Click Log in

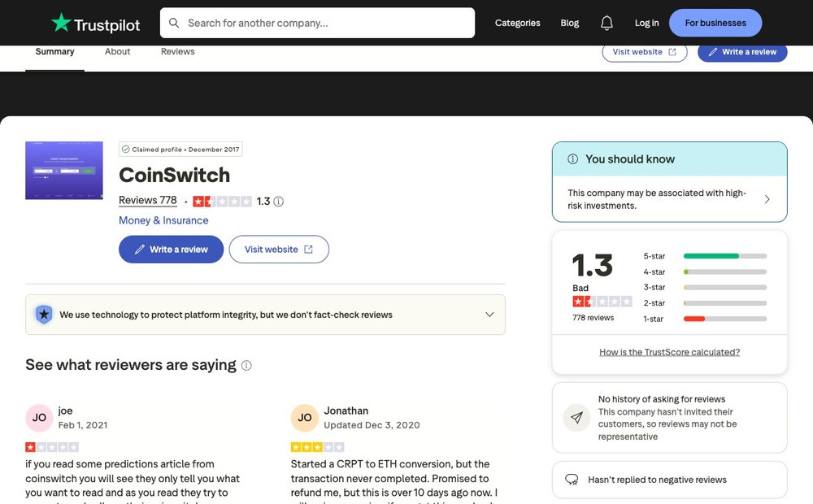coord(646,23)
